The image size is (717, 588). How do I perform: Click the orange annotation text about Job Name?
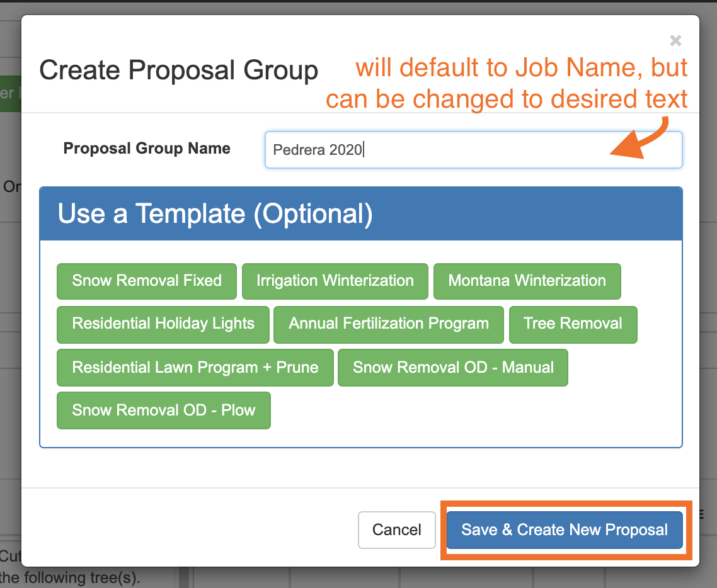coord(507,83)
